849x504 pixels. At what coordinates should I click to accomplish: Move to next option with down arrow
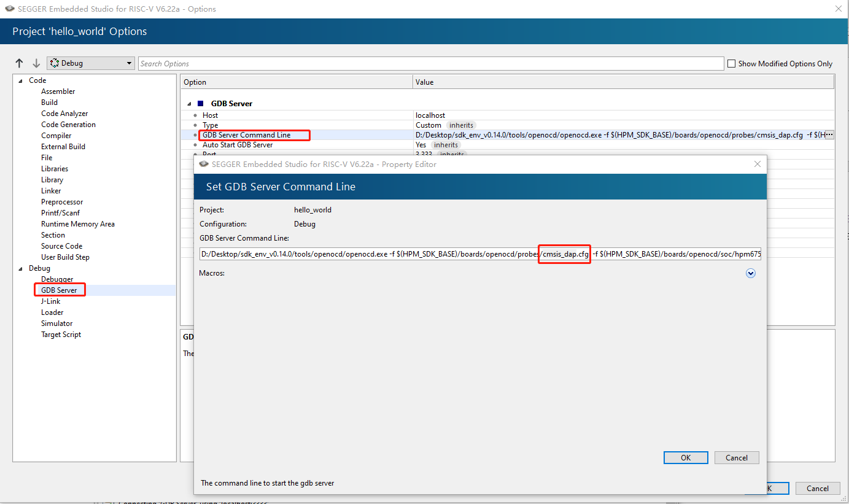pos(36,63)
